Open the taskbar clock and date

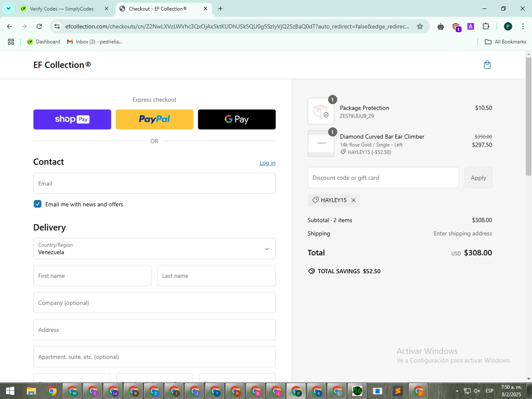511,391
